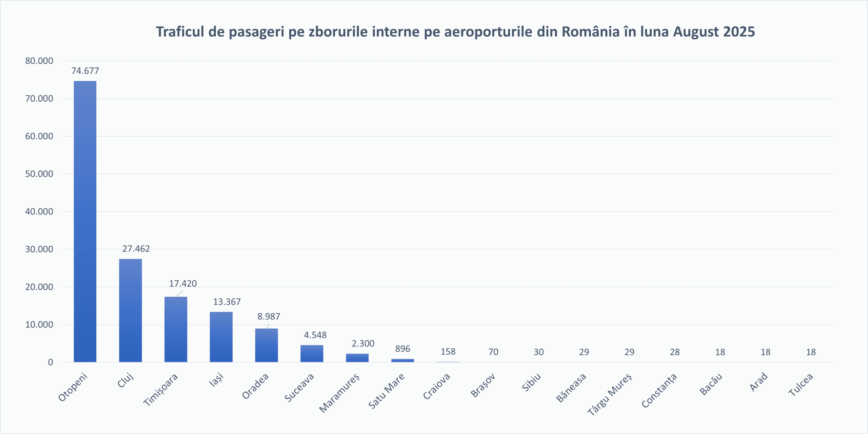
Task: Click the Cluj bar
Action: pos(131,310)
